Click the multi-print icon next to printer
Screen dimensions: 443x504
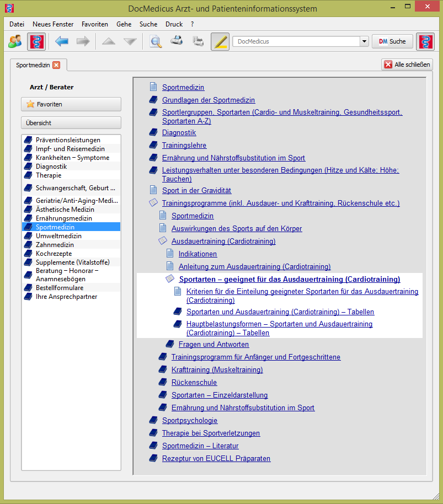(198, 41)
